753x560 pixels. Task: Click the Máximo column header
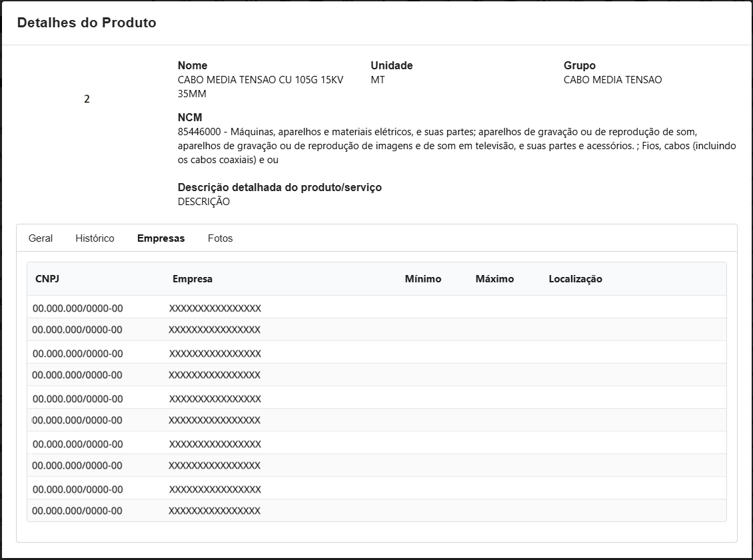494,279
